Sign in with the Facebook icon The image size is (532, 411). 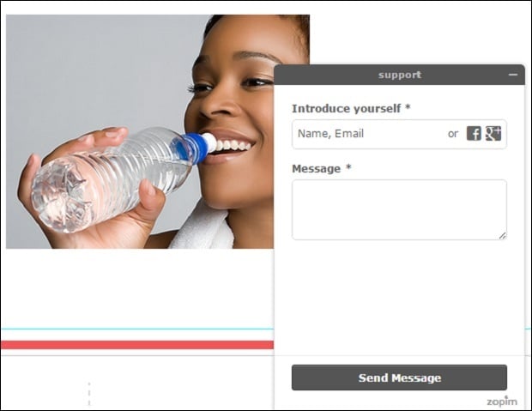[474, 133]
